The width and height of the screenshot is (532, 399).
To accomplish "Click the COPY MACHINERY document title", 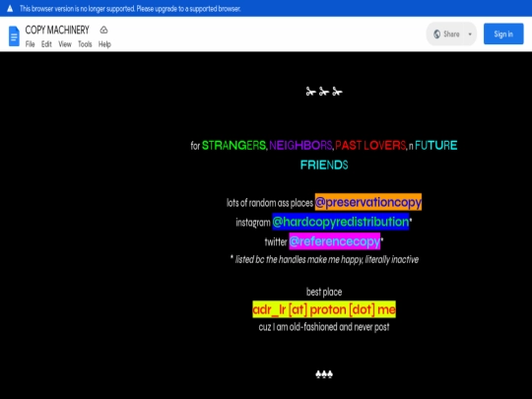I will point(57,30).
